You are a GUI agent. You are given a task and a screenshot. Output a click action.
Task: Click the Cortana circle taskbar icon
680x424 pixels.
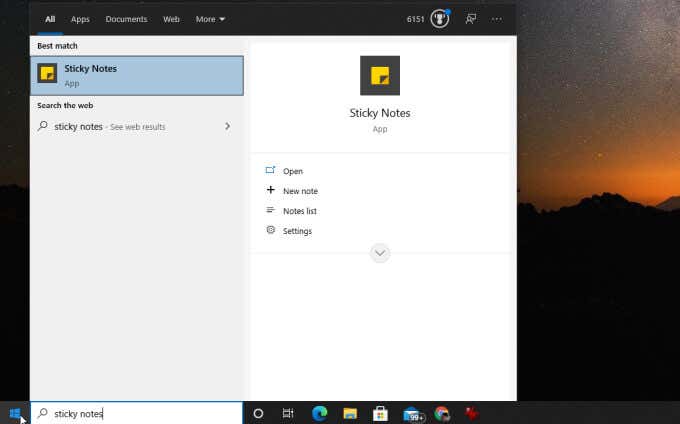click(258, 414)
